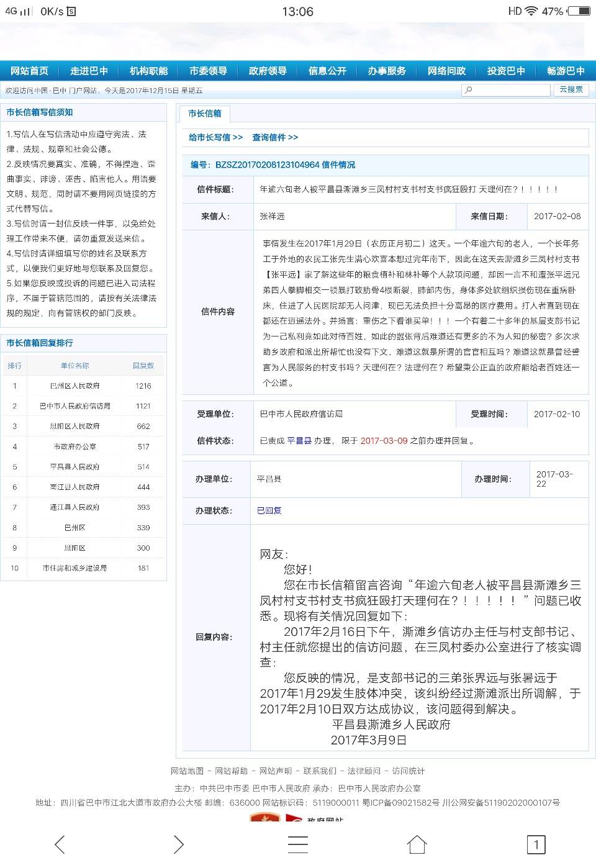Open the 网络问政 navigation item
Image resolution: width=596 pixels, height=868 pixels.
[446, 71]
